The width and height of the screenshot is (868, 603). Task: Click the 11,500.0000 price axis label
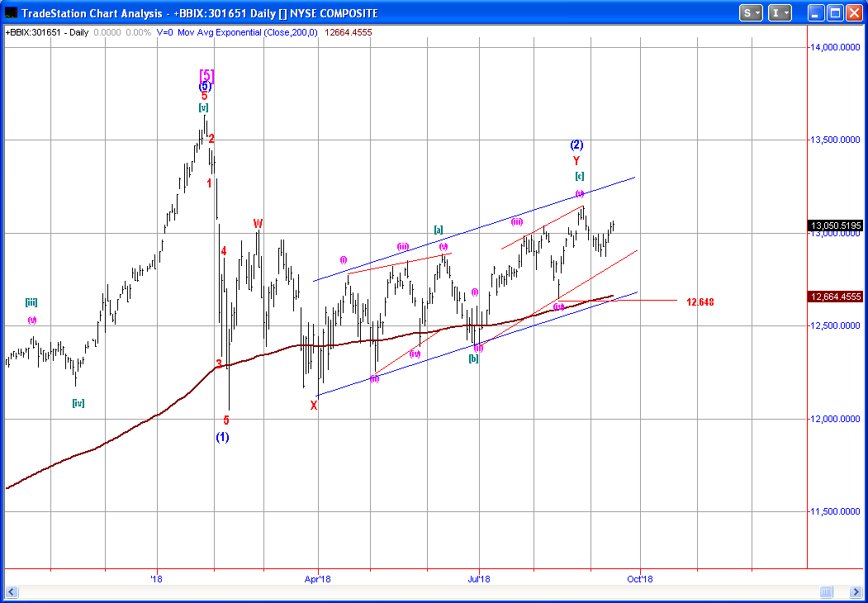pyautogui.click(x=836, y=511)
